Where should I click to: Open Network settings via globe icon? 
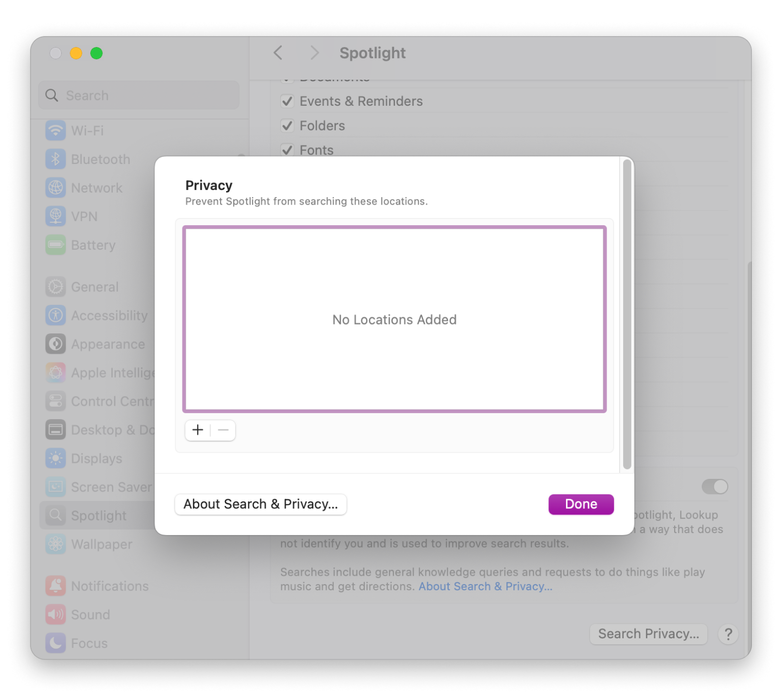coord(56,188)
